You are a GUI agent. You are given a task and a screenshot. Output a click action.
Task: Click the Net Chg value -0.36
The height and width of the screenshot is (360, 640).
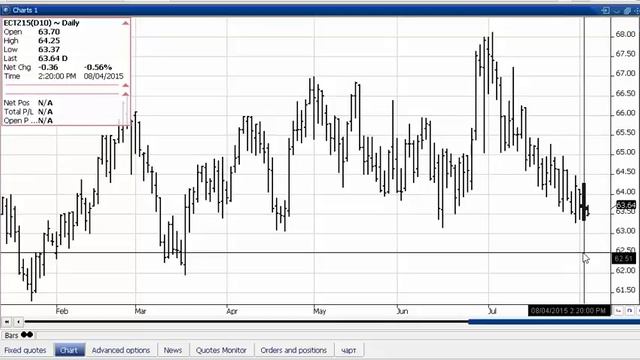(48, 67)
